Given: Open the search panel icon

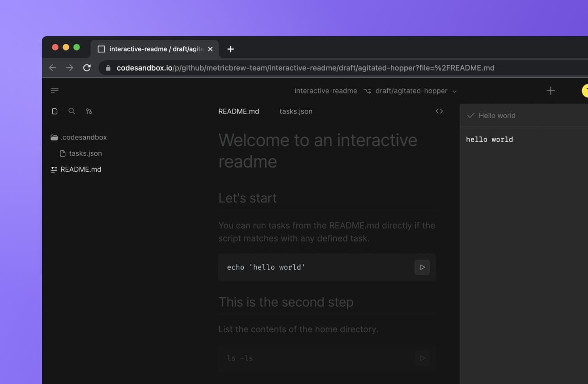Looking at the screenshot, I should coord(72,111).
